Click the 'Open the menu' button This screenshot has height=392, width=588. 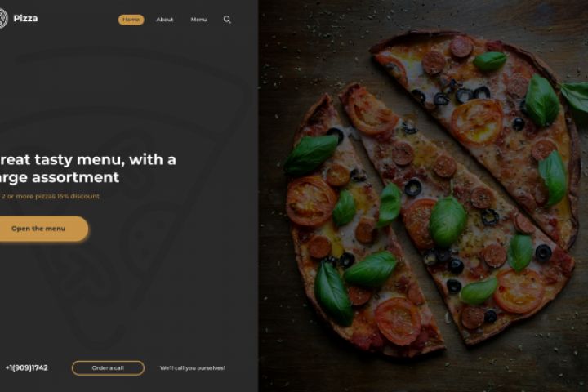pyautogui.click(x=42, y=229)
